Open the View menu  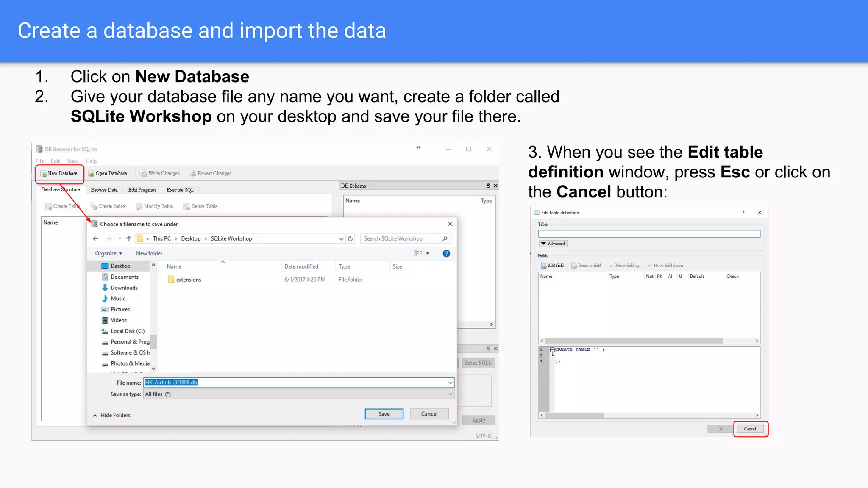coord(73,161)
